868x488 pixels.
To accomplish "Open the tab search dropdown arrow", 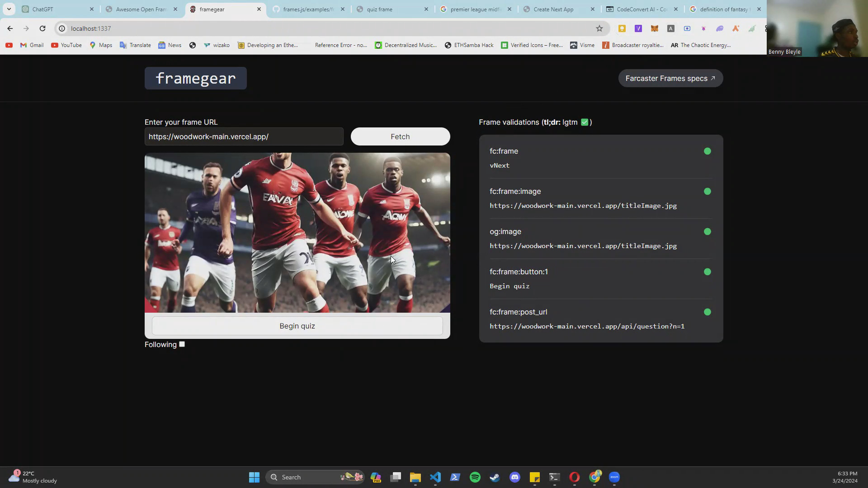I will [9, 9].
